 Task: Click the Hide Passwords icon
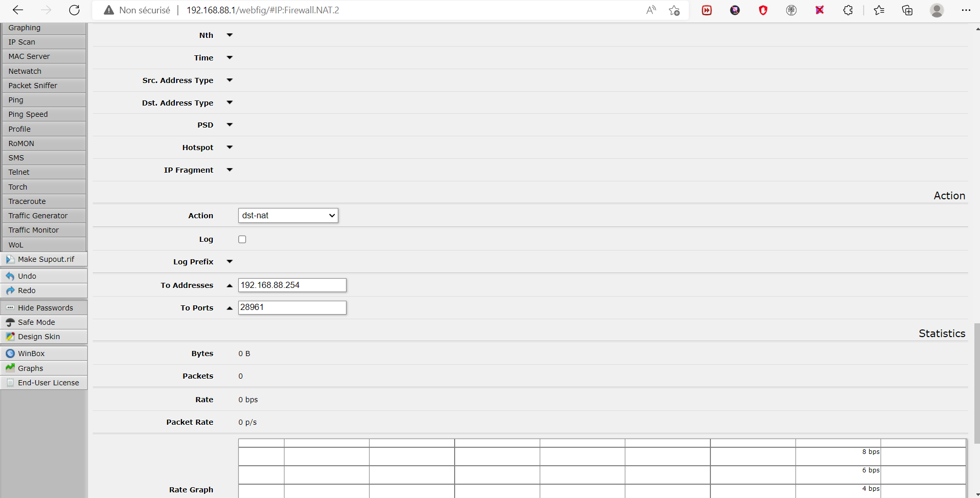click(10, 307)
